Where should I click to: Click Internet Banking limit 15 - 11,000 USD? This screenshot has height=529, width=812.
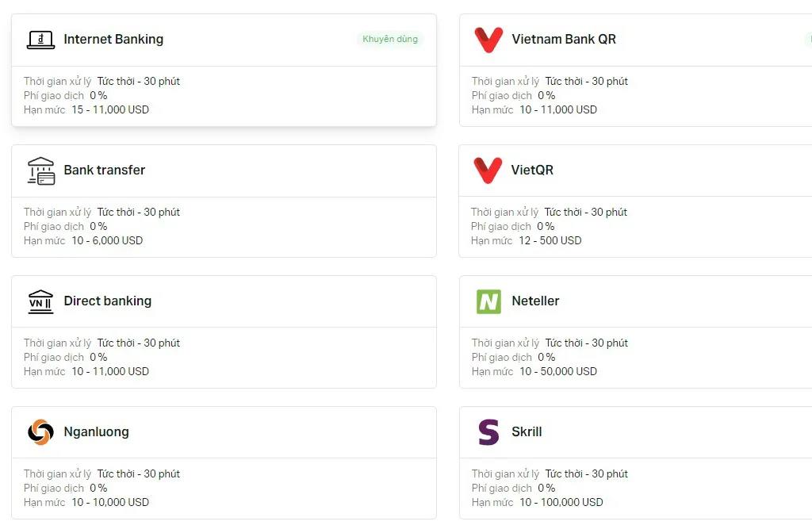click(x=110, y=110)
